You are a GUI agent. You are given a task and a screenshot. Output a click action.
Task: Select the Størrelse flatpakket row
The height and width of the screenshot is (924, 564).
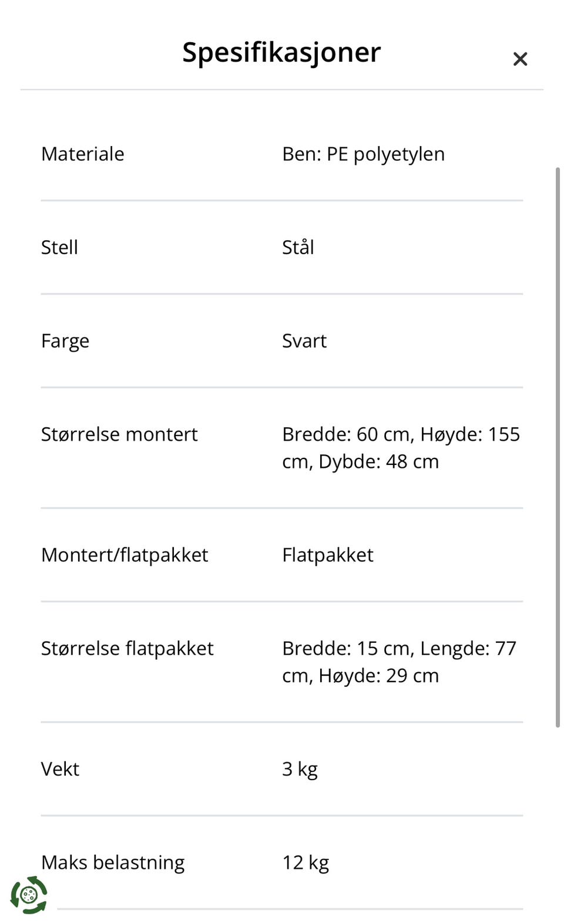pos(127,648)
